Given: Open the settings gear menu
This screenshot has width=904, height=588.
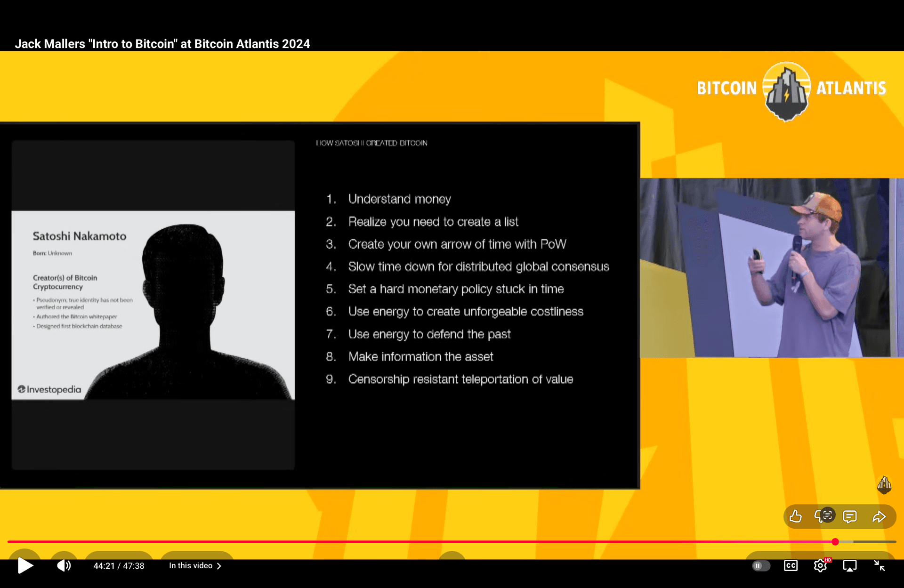Looking at the screenshot, I should [x=820, y=565].
